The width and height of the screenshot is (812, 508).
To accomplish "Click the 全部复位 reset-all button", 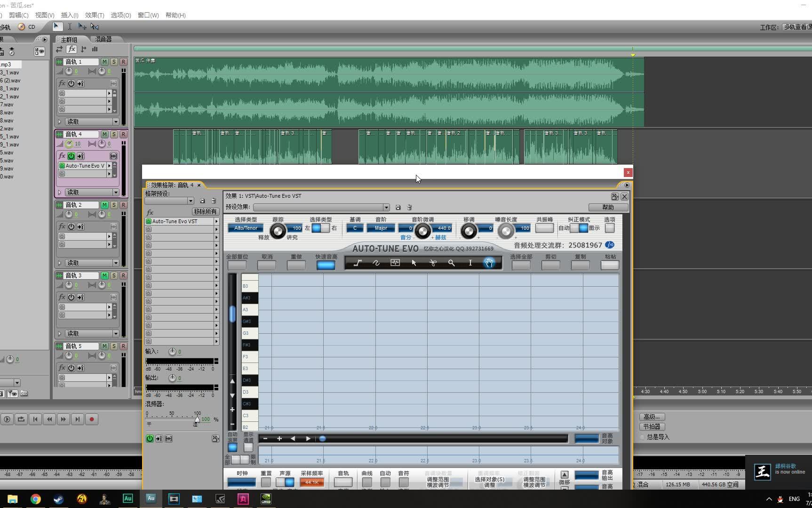I will (237, 265).
